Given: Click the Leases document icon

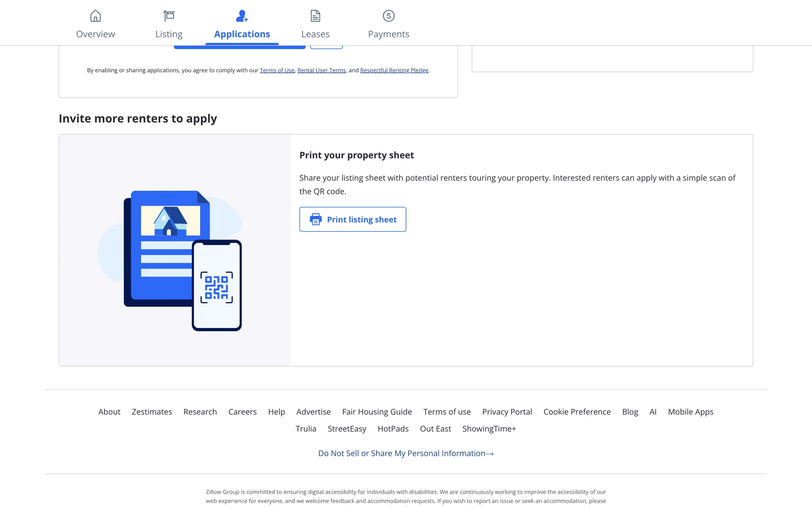Looking at the screenshot, I should point(315,16).
